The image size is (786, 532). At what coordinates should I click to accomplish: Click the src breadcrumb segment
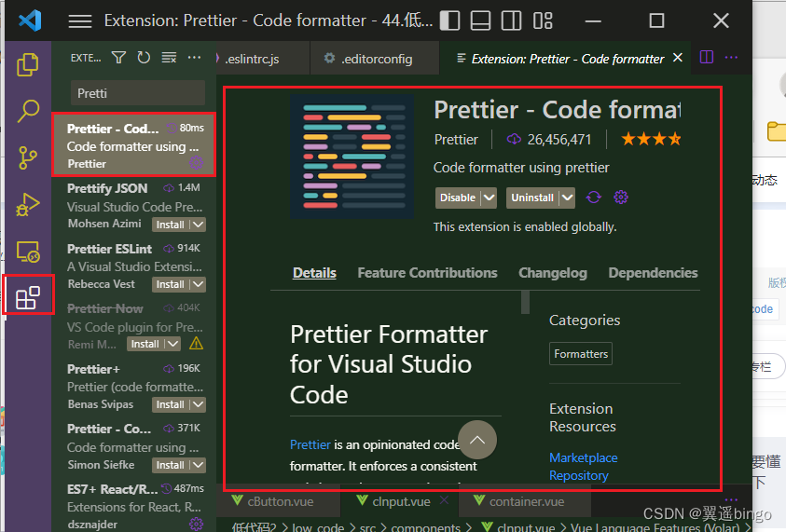(367, 527)
